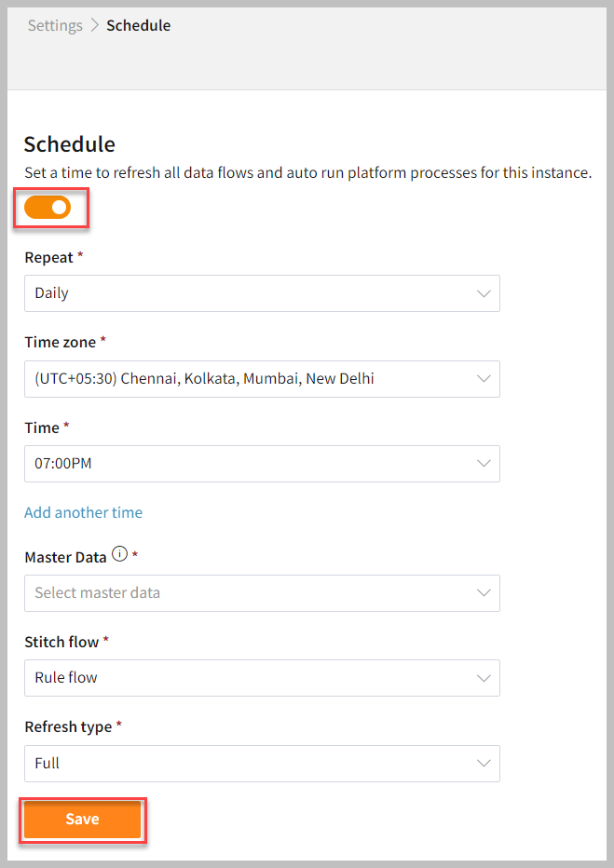This screenshot has height=868, width=614.
Task: Expand the Stitch flow dropdown
Action: point(261,678)
